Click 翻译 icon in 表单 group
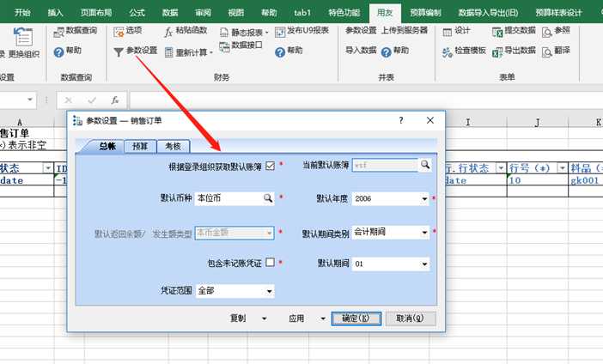This screenshot has width=603, height=364. pyautogui.click(x=547, y=52)
